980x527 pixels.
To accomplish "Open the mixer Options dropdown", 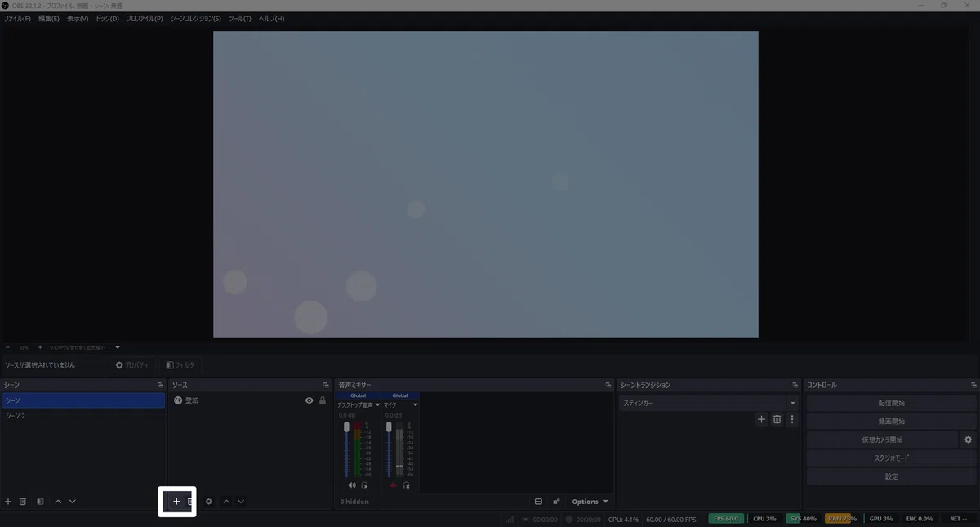I will click(590, 502).
